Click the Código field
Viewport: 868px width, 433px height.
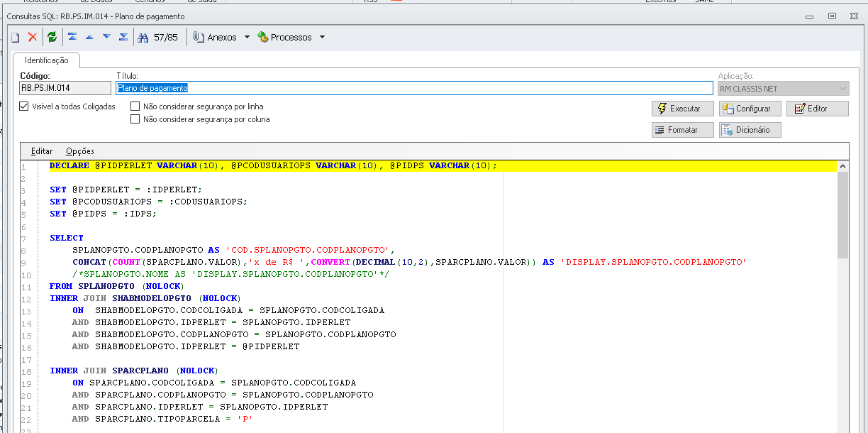pyautogui.click(x=65, y=88)
